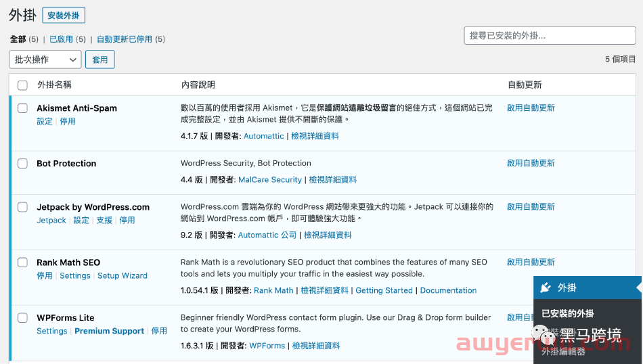
Task: Click the Rank Math SEO plugin title
Action: coord(68,263)
